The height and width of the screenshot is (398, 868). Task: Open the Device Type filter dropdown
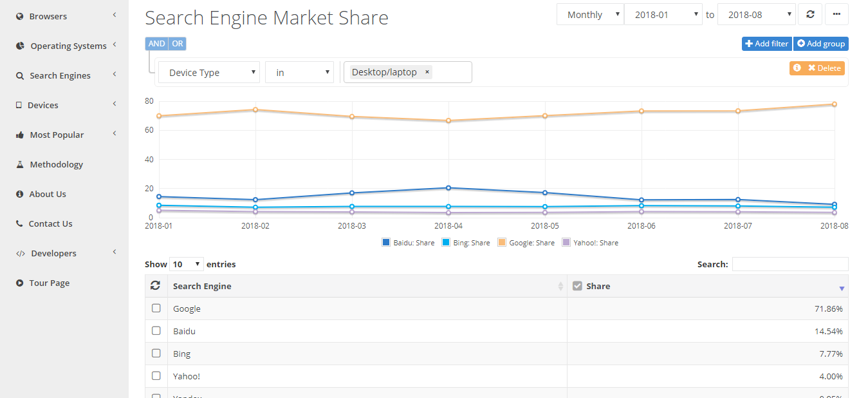[x=209, y=72]
